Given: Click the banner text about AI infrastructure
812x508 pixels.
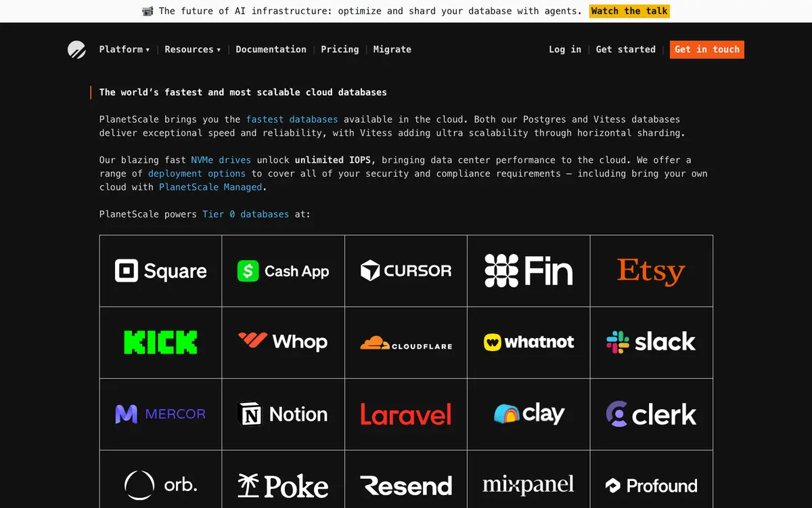Looking at the screenshot, I should [370, 11].
